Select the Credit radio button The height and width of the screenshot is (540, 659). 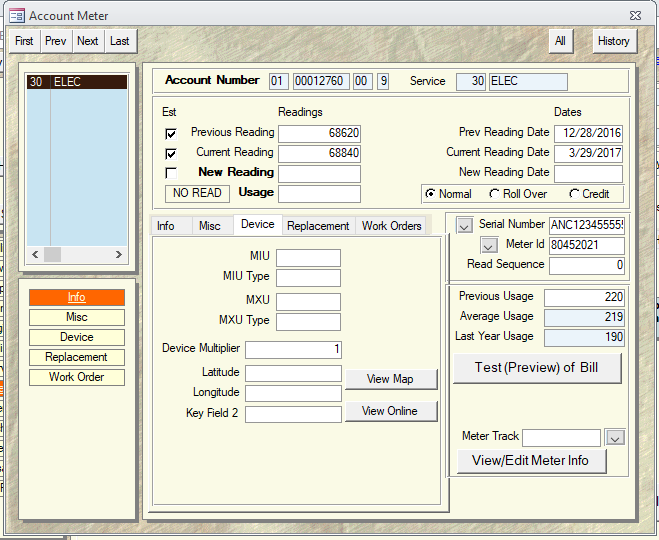click(x=574, y=194)
